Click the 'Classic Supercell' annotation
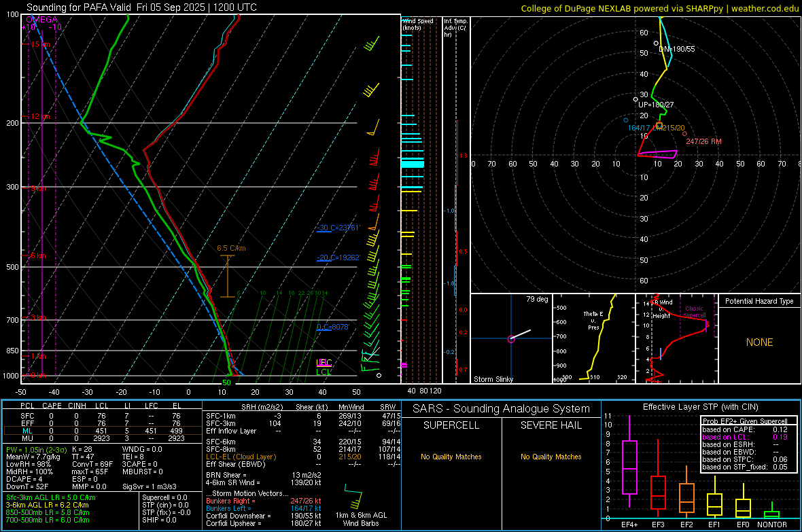Screen dimensions: 802x532 tap(694, 312)
